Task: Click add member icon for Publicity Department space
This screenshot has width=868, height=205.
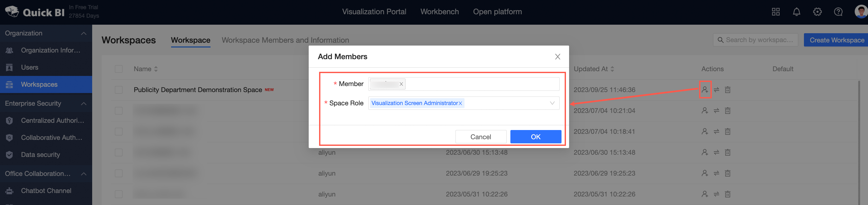Action: (x=705, y=90)
